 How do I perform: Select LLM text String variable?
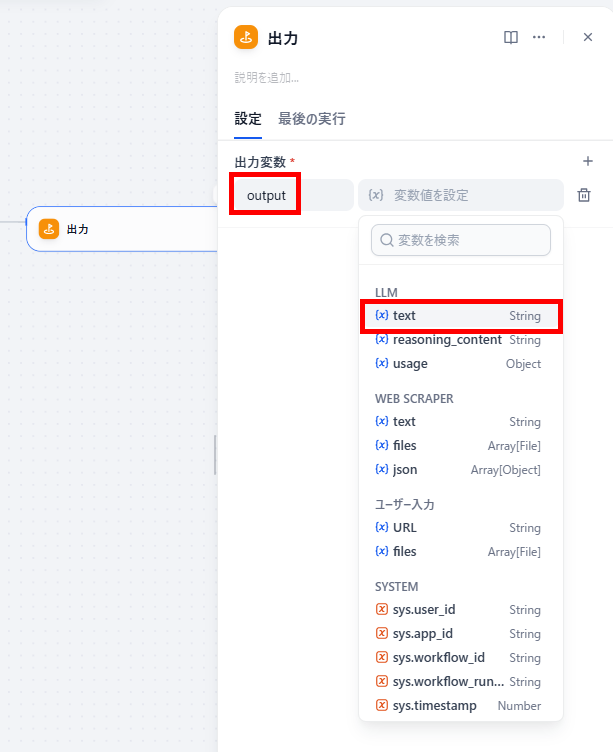click(460, 316)
